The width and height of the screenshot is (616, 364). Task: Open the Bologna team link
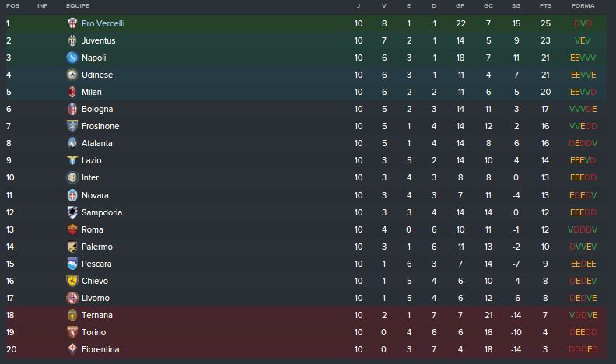pyautogui.click(x=97, y=109)
